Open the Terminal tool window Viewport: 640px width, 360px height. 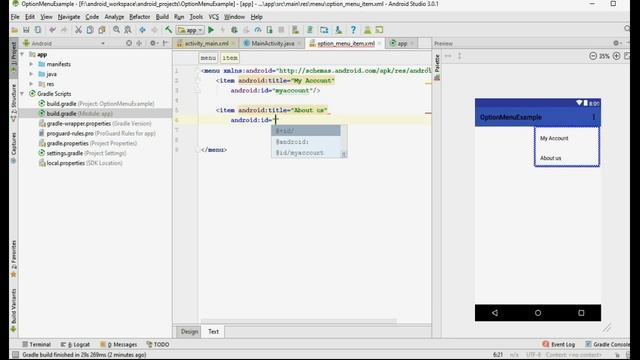coord(37,344)
